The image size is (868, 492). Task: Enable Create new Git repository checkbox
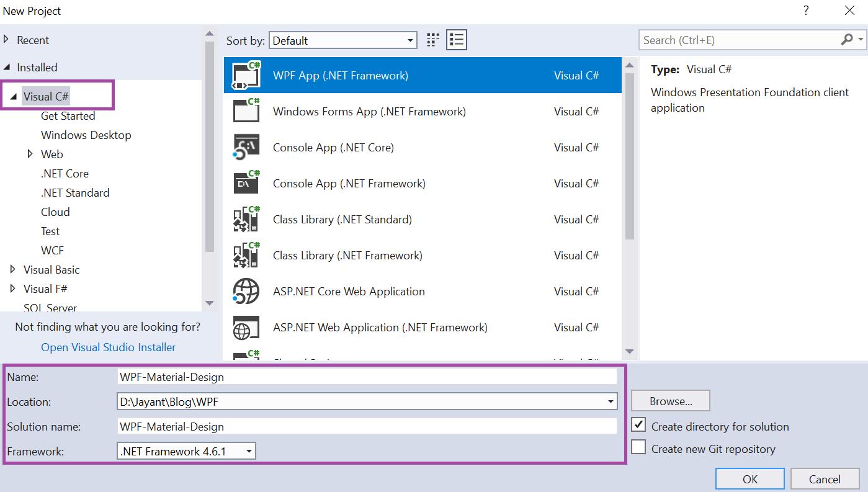click(639, 447)
